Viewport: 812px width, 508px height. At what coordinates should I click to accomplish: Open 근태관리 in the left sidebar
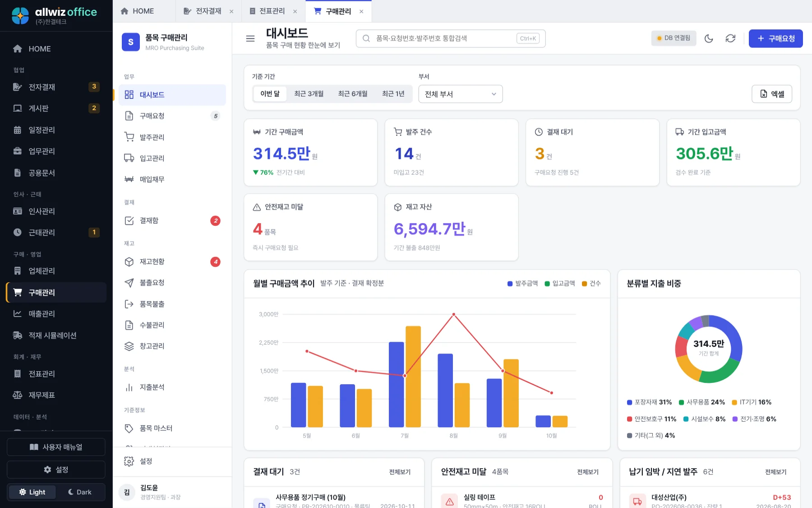(56, 232)
